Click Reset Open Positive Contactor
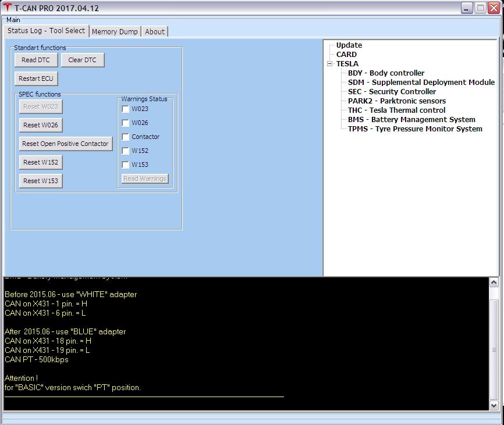Viewport: 504px width, 425px height. click(x=66, y=144)
